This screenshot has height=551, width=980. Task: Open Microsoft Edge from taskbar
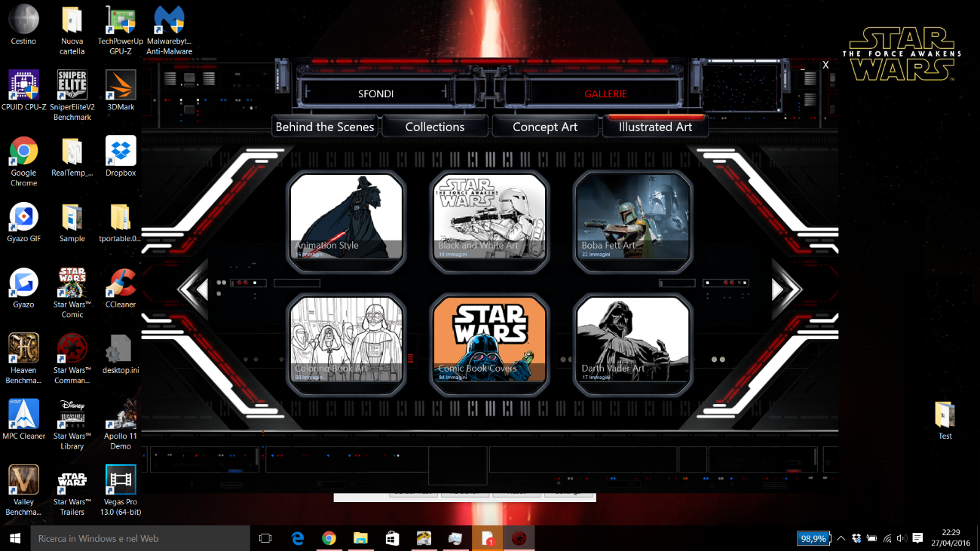click(298, 538)
